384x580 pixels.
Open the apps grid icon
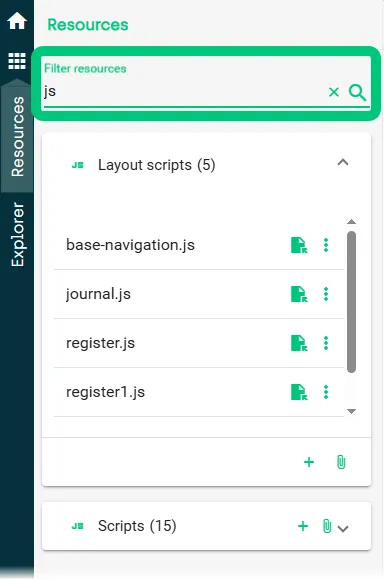click(x=17, y=61)
